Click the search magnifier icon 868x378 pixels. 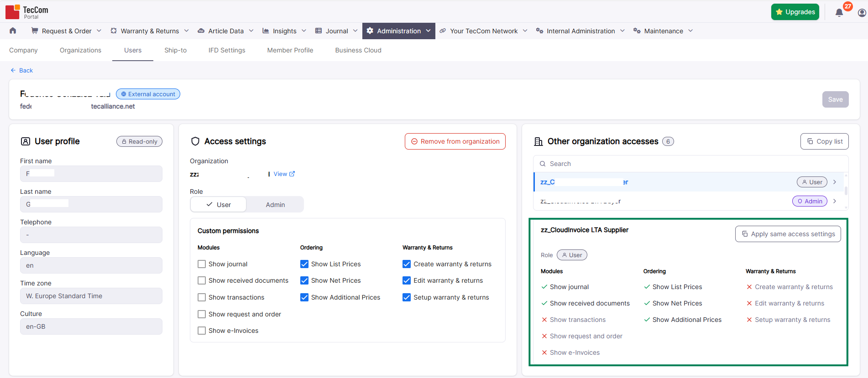point(543,164)
